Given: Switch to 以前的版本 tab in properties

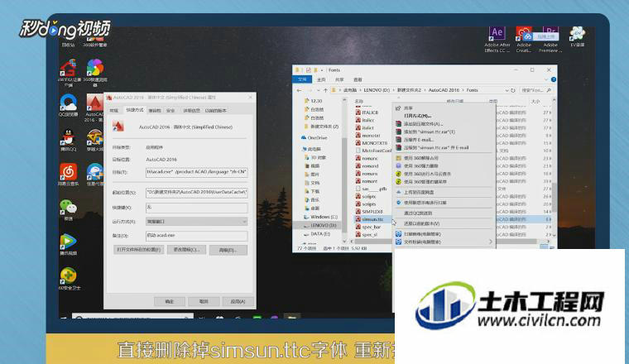Looking at the screenshot, I should coord(216,110).
